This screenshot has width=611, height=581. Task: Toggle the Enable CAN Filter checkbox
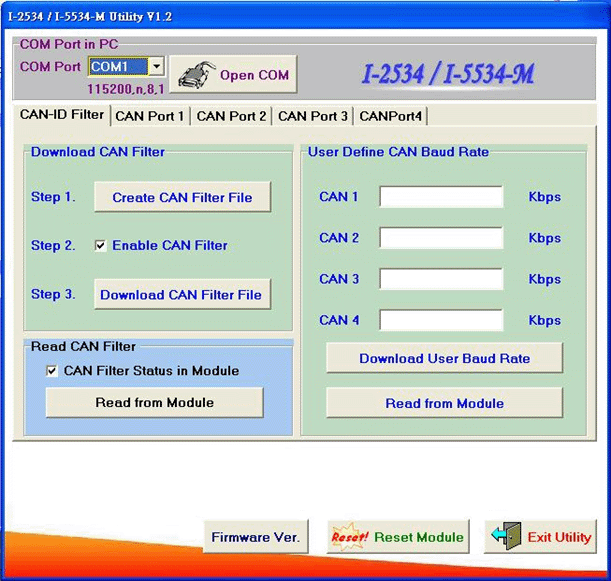[x=100, y=246]
